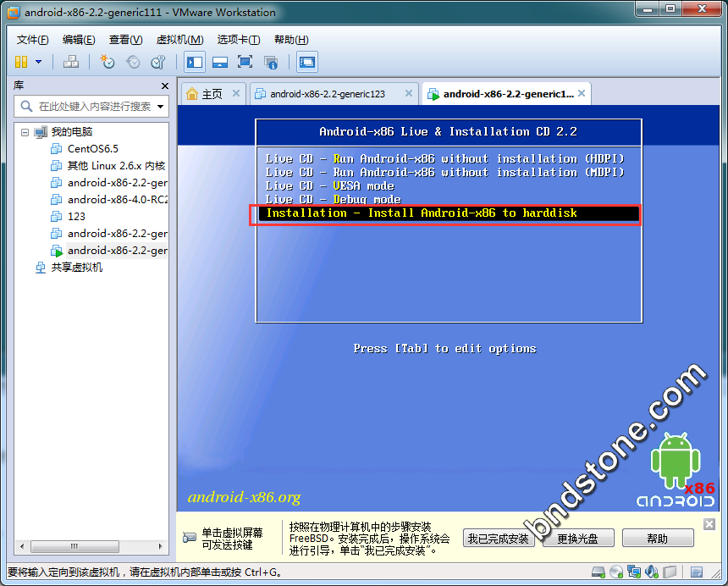
Task: Select the CentOS6.5 virtual machine
Action: pyautogui.click(x=93, y=148)
